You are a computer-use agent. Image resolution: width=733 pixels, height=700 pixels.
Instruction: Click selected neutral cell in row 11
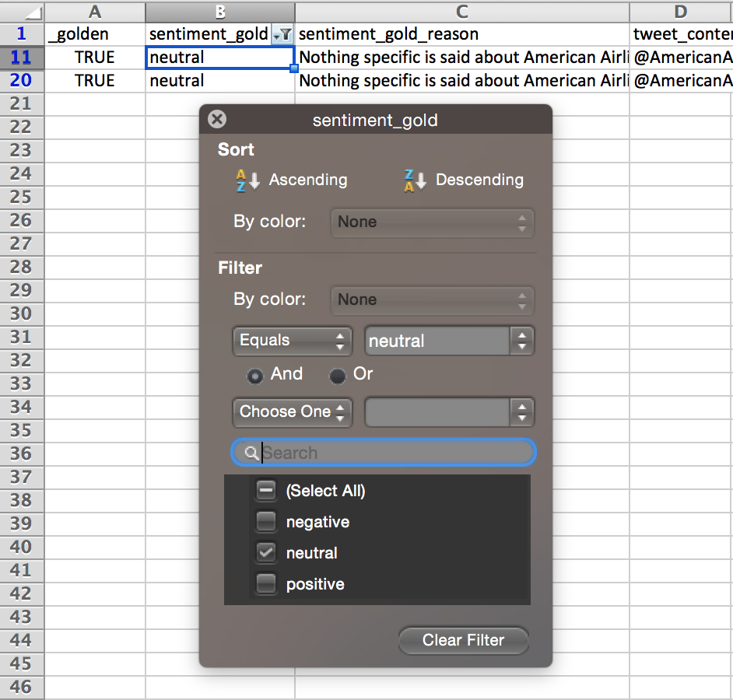pos(220,58)
